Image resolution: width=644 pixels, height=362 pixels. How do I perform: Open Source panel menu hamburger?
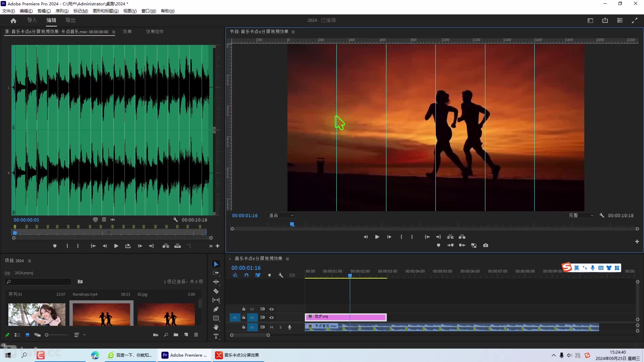113,32
